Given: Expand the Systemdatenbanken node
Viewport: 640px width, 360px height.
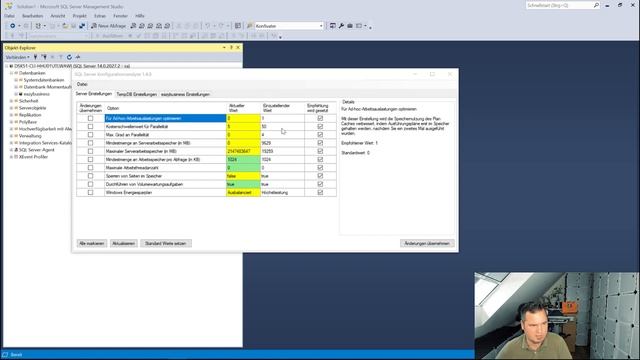Looking at the screenshot, I should click(16, 80).
